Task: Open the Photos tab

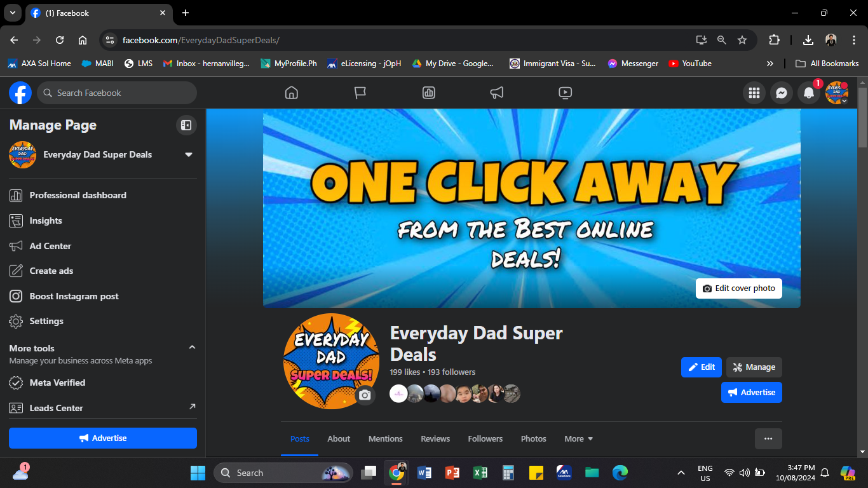Action: coord(533,438)
